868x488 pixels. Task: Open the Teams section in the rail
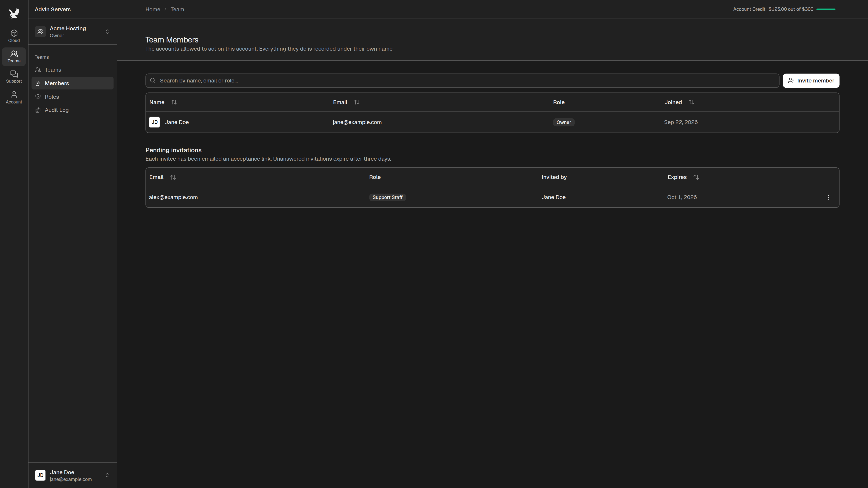(14, 56)
